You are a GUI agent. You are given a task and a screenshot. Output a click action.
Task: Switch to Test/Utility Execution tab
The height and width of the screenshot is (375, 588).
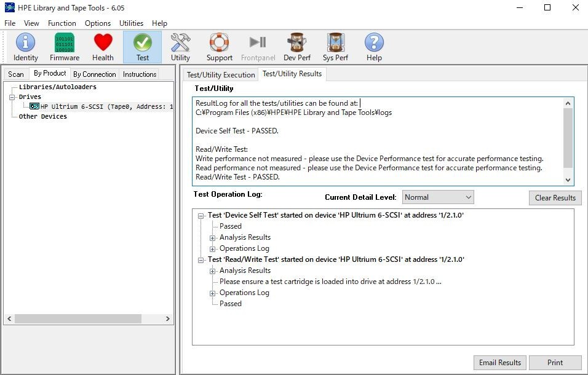point(221,74)
